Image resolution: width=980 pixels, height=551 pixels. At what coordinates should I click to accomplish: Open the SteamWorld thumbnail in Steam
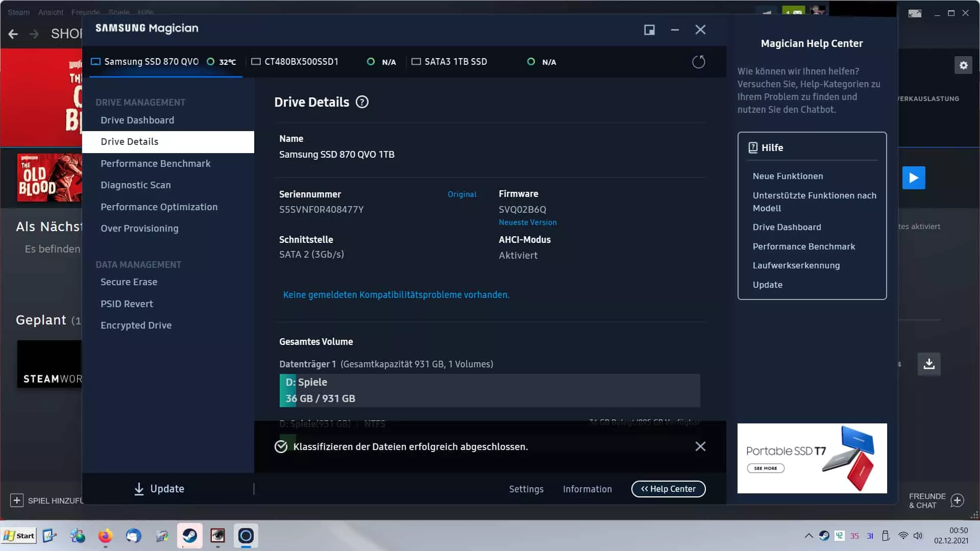(50, 364)
